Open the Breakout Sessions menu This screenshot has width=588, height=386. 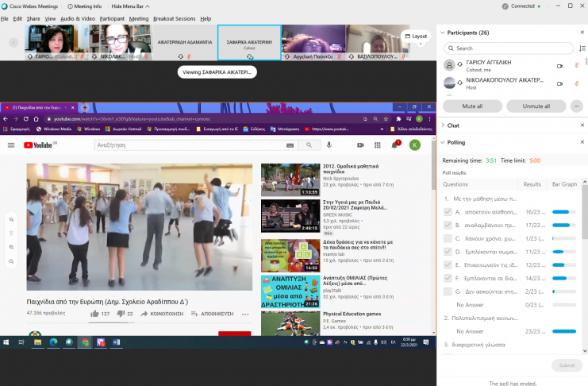tap(174, 18)
